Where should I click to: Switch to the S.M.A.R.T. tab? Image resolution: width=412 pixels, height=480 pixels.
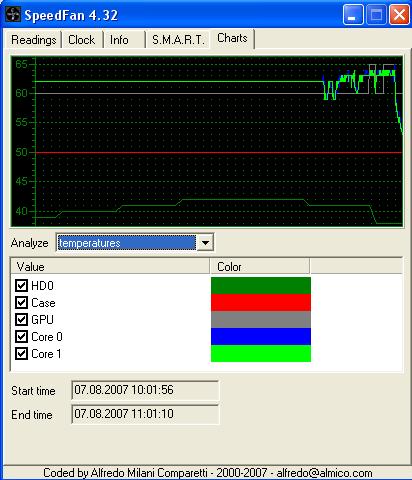[x=178, y=40]
